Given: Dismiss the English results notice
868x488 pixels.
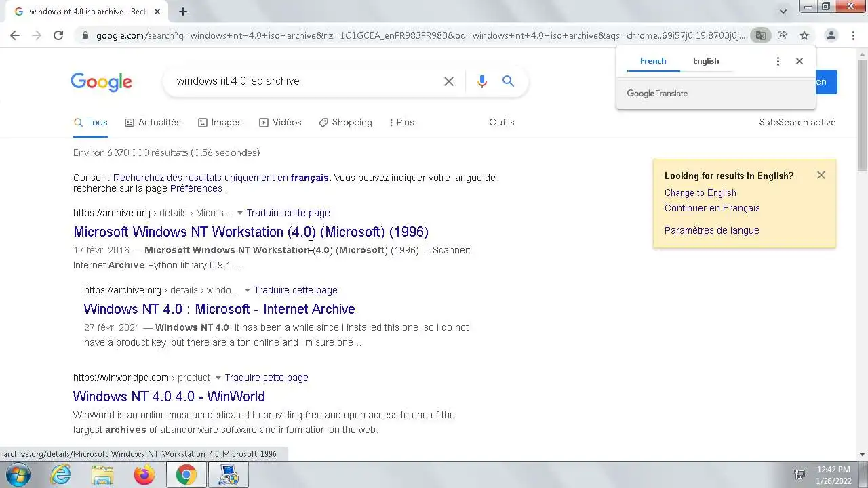Looking at the screenshot, I should click(821, 175).
